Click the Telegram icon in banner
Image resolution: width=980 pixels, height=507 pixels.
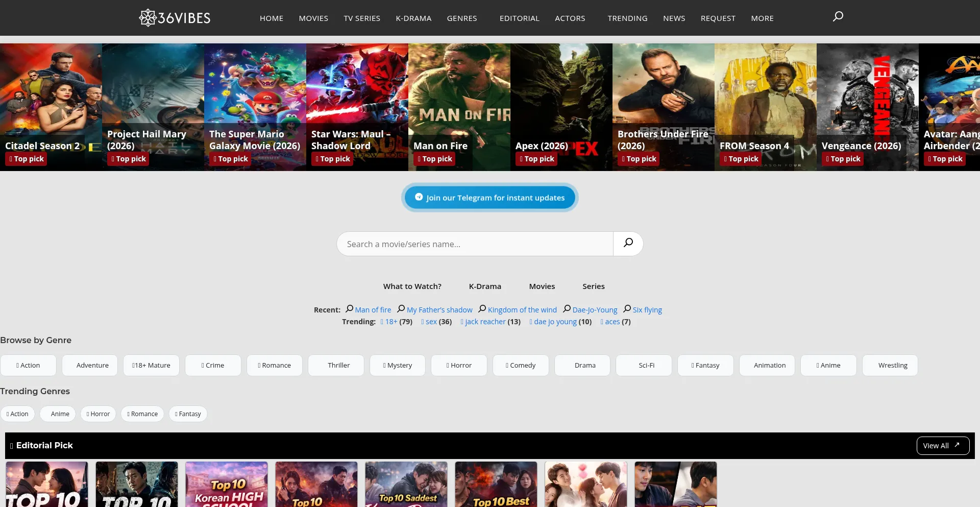[x=419, y=197]
